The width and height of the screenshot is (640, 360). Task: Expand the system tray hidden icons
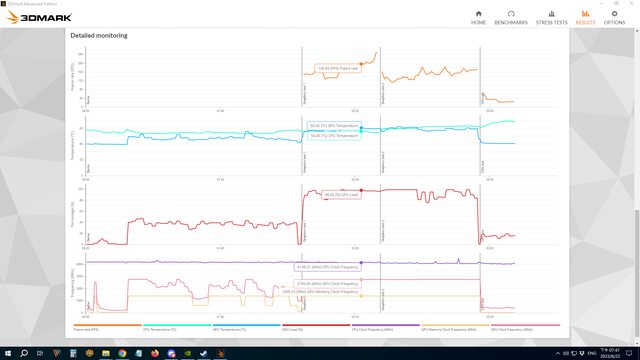coord(558,353)
